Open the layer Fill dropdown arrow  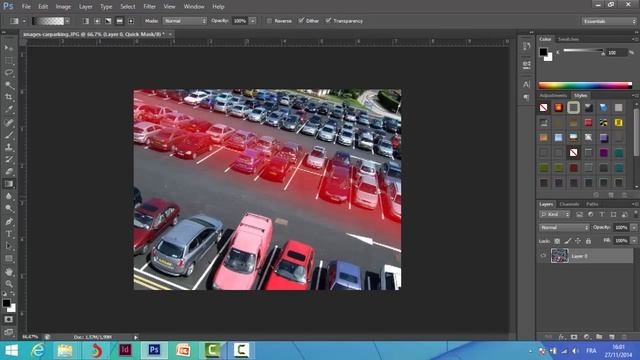633,241
